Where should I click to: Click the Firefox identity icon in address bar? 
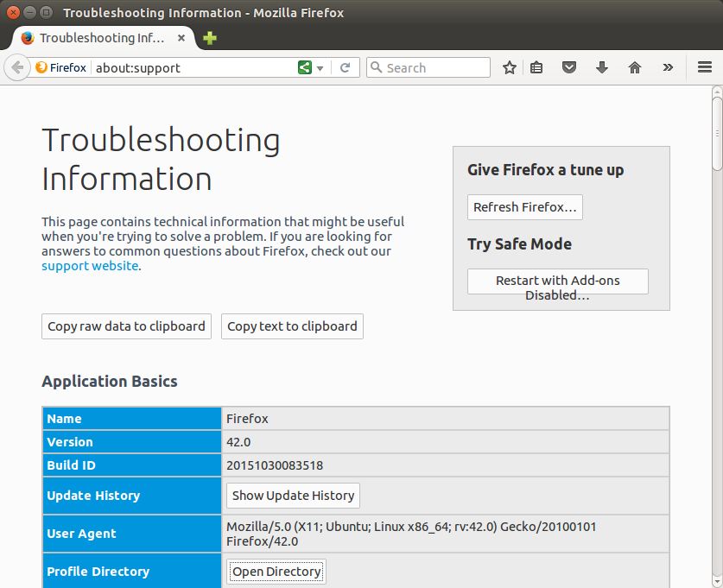pos(41,67)
